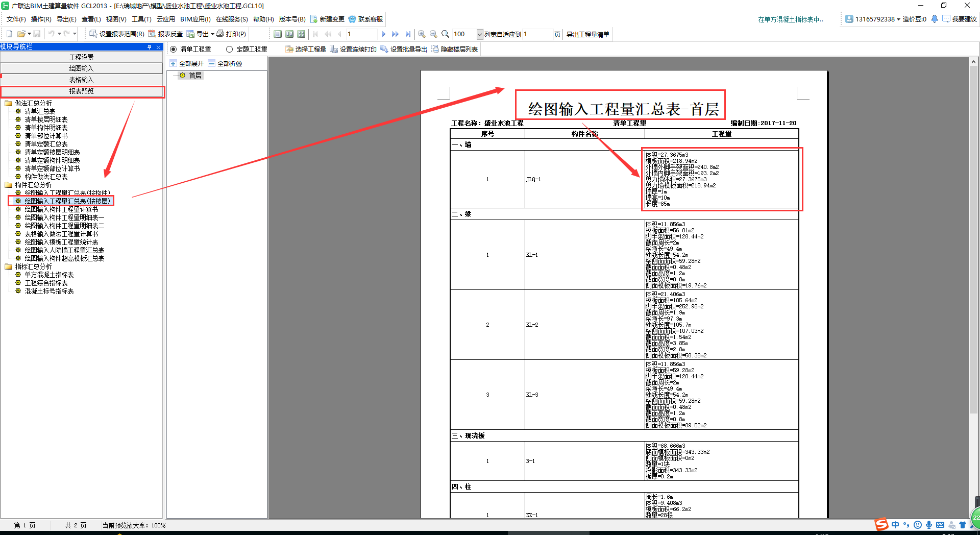Open the BIM应用(I) menu
This screenshot has height=535, width=980.
point(195,19)
